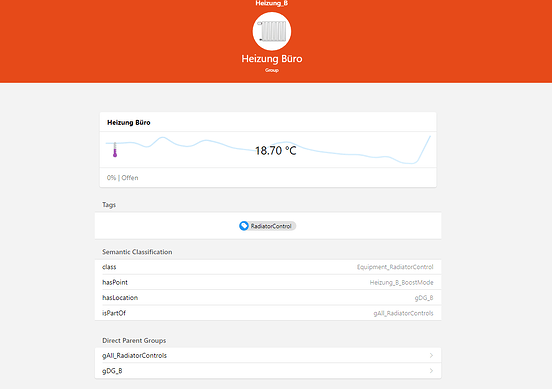Click the Semantic Classification section label
This screenshot has height=389, width=552.
(x=137, y=252)
